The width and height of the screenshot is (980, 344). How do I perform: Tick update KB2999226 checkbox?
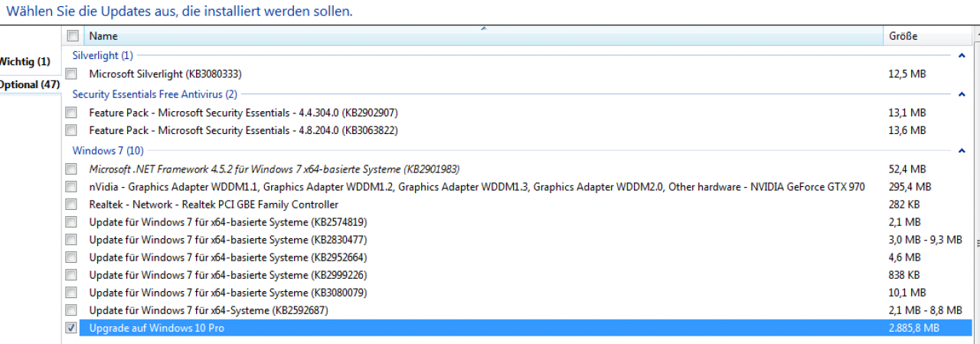(x=71, y=275)
